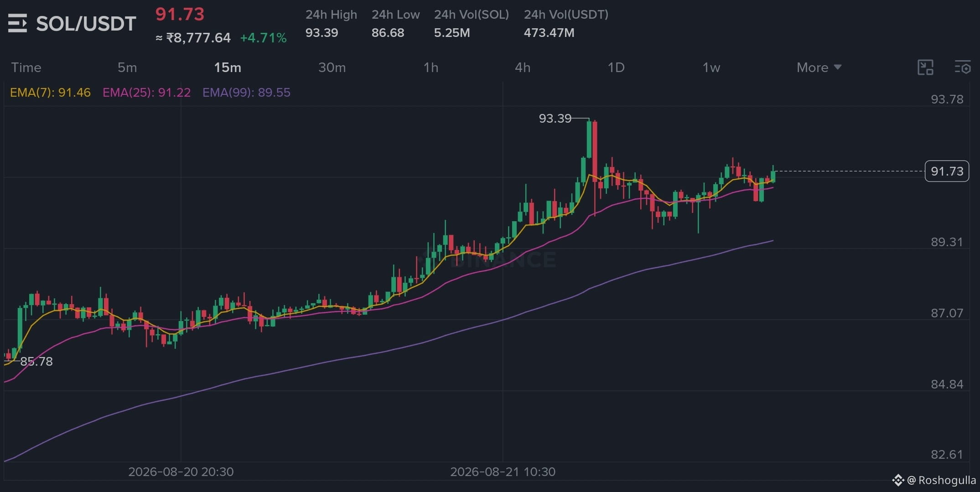This screenshot has height=492, width=980.
Task: Click the 84.84 price axis label
Action: pos(947,384)
